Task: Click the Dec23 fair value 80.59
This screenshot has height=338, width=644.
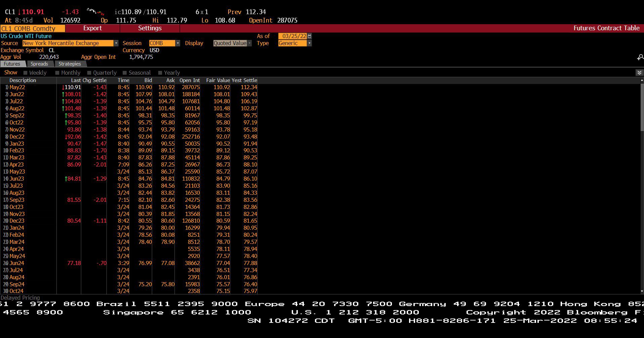Action: point(223,221)
